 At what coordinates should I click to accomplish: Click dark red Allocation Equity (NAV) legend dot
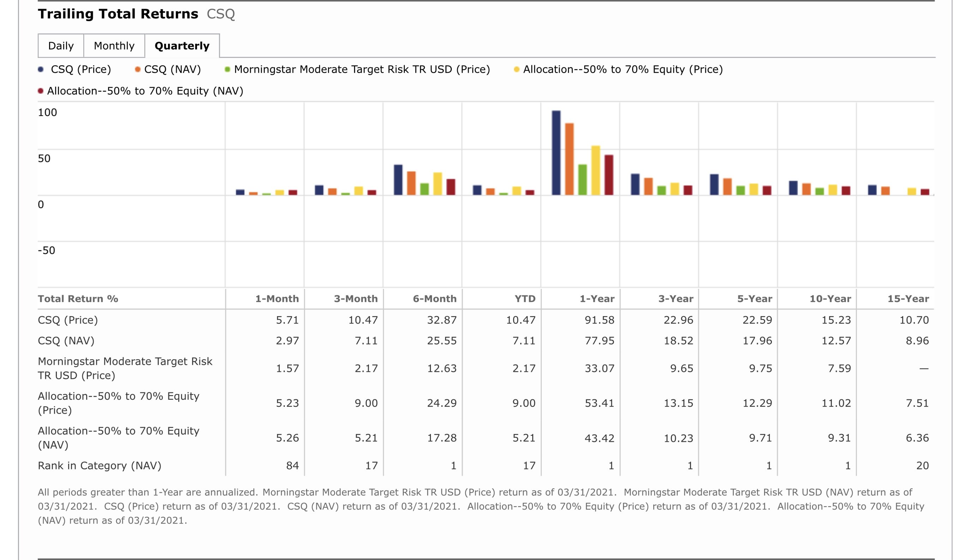(41, 91)
